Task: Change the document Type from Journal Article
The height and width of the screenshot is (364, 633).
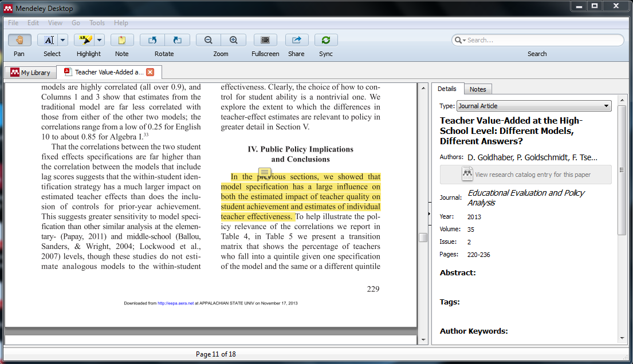Action: pos(606,106)
